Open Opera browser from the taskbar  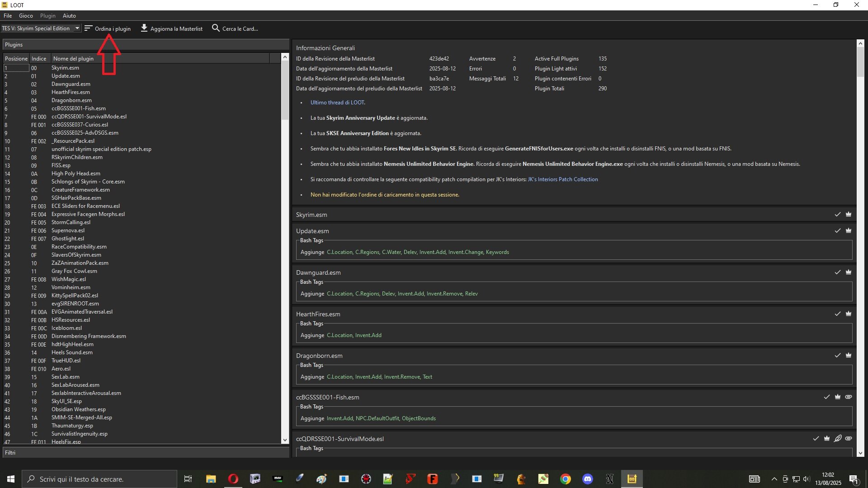tap(233, 479)
